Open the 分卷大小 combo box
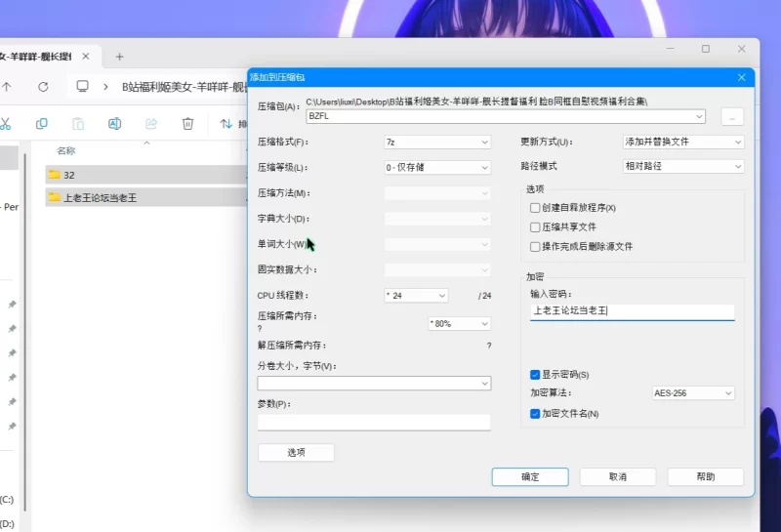 click(374, 383)
